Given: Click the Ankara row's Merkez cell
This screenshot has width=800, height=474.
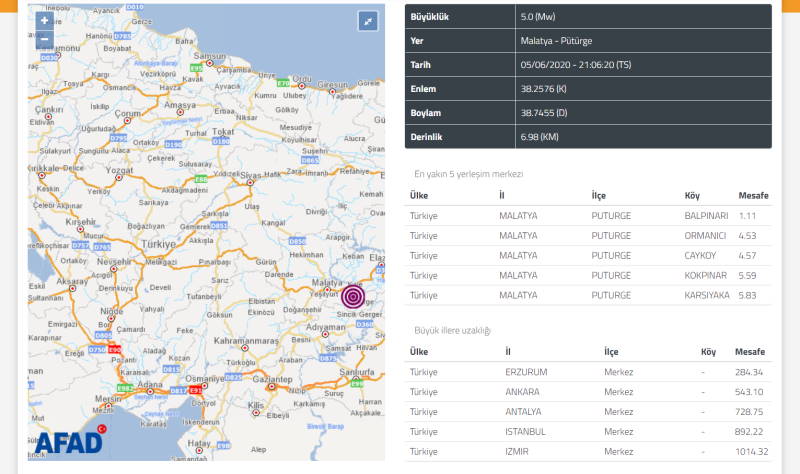Looking at the screenshot, I should 618,392.
